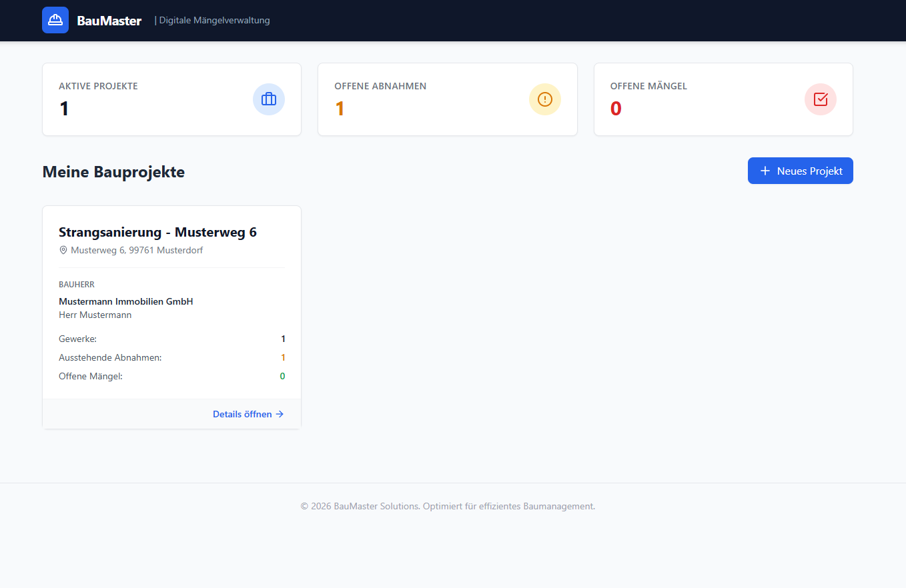906x588 pixels.
Task: Click the BAUHERR label in project card
Action: click(77, 285)
